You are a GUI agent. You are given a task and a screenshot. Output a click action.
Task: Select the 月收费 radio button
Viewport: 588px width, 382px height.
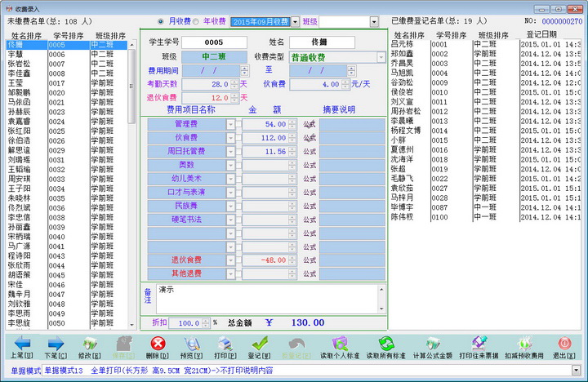161,22
